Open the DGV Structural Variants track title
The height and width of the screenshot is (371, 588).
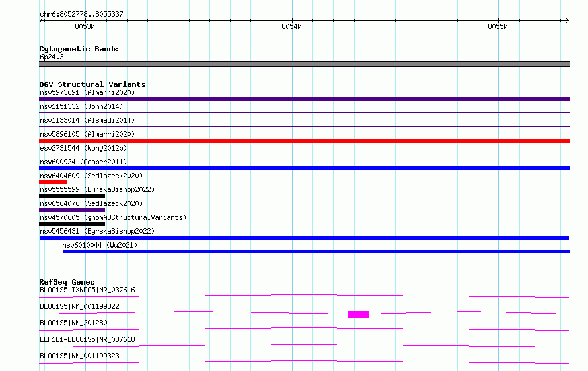click(92, 84)
